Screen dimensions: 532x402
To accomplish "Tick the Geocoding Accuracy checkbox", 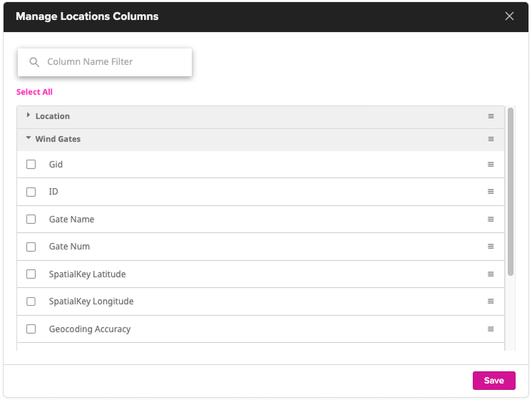I will tap(31, 329).
